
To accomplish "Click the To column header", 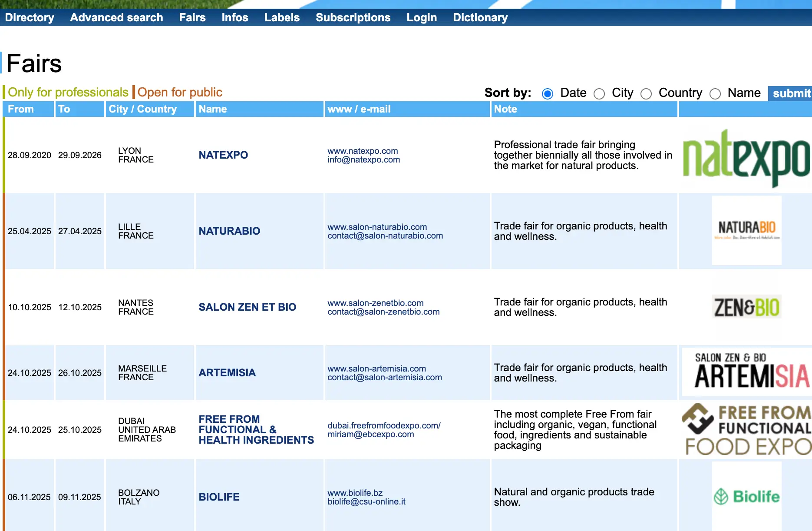I will 80,109.
